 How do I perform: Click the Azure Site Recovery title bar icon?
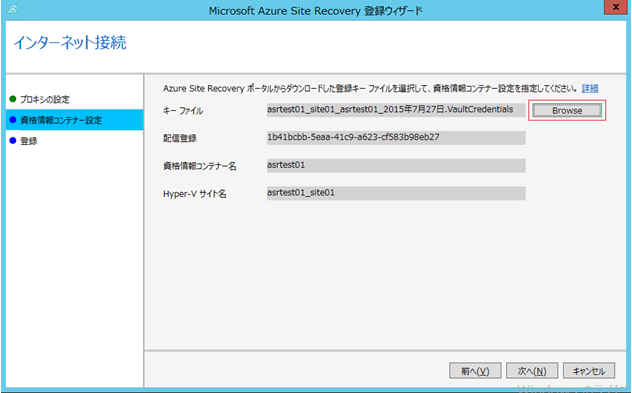pyautogui.click(x=13, y=9)
